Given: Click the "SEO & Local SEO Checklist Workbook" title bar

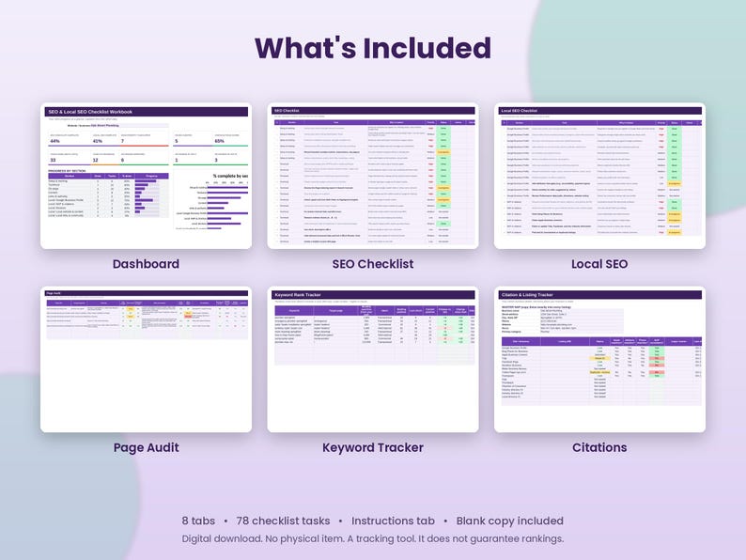Looking at the screenshot, I should tap(146, 112).
